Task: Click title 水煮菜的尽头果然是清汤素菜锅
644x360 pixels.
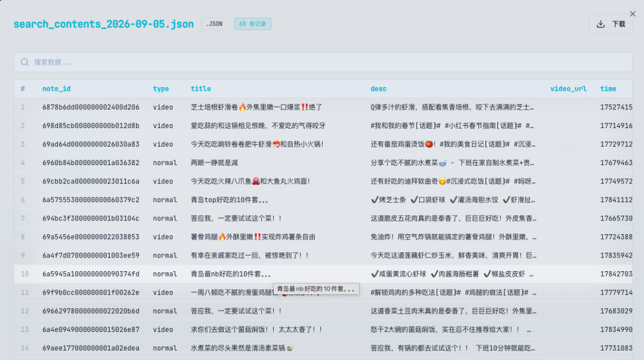Action: [x=242, y=347]
